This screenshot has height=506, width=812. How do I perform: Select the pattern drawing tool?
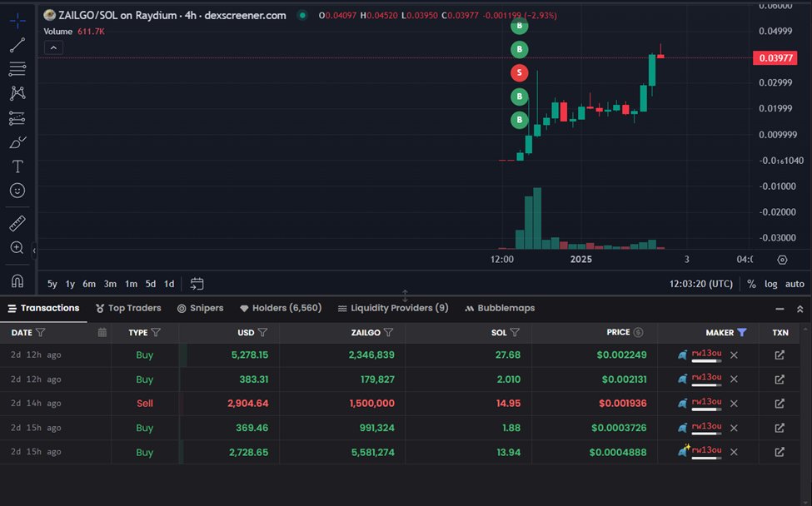(x=17, y=93)
